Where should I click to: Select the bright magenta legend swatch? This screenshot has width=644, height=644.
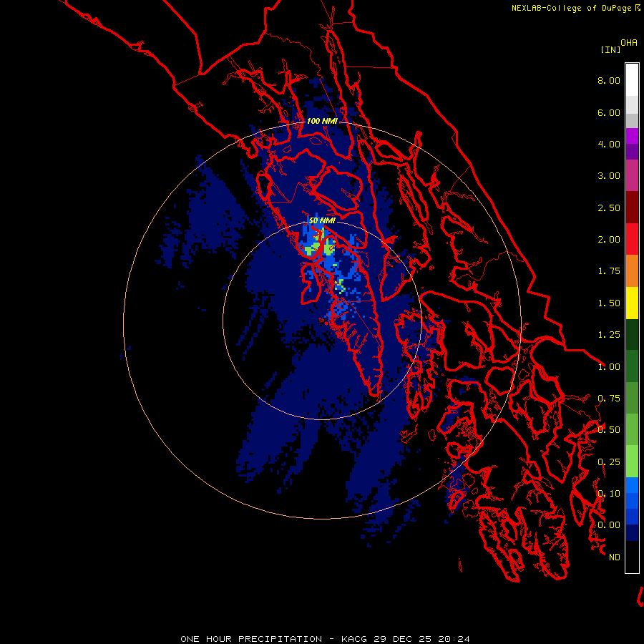coord(632,136)
